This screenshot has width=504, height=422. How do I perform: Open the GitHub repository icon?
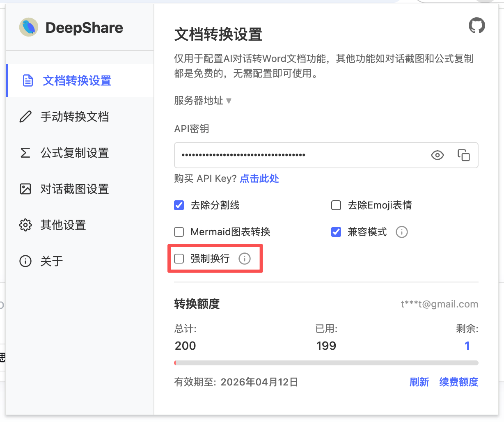pyautogui.click(x=477, y=26)
